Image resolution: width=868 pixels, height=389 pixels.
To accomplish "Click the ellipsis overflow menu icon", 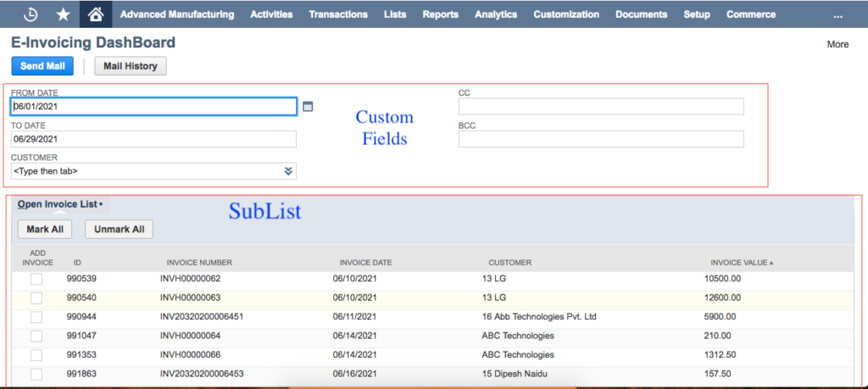I will [837, 15].
